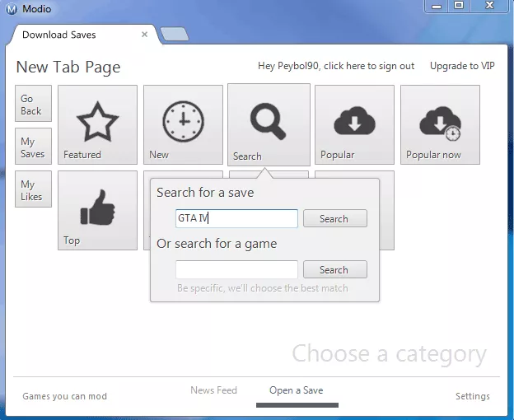Open the Popular now tile
The height and width of the screenshot is (420, 514).
(440, 124)
